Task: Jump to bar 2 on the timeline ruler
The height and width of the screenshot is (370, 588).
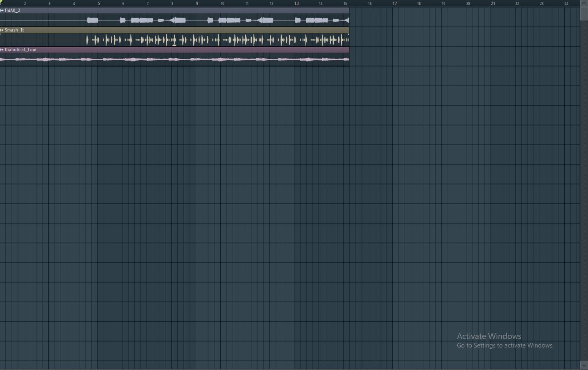Action: point(25,3)
